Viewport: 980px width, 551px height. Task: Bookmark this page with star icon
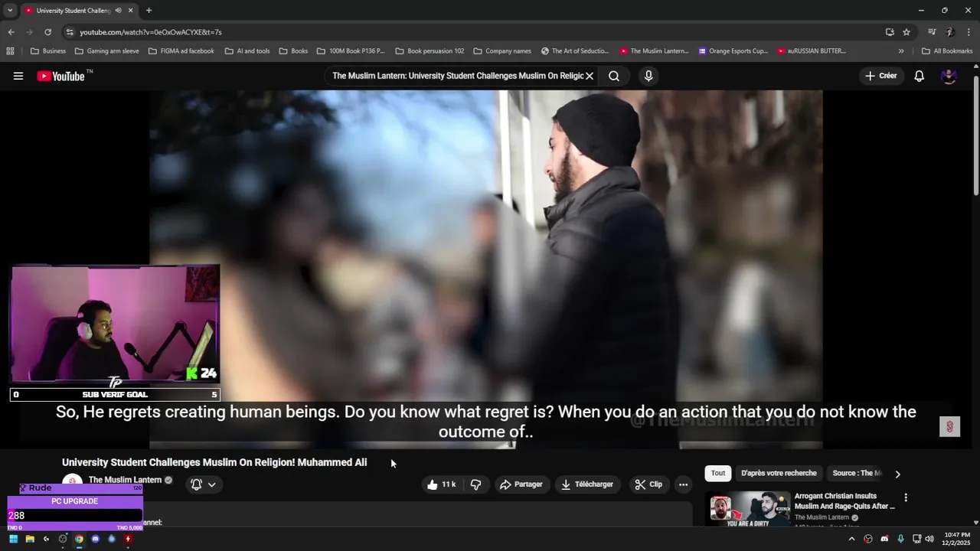coord(906,32)
